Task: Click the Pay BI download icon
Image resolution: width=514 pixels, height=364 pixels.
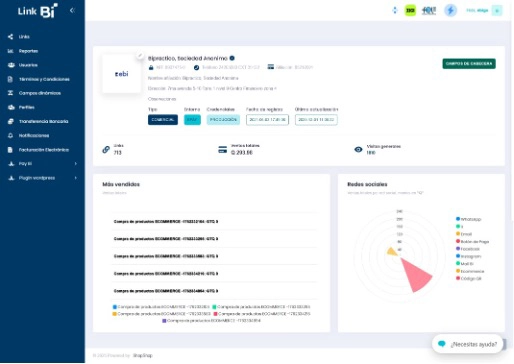Action: [11, 164]
